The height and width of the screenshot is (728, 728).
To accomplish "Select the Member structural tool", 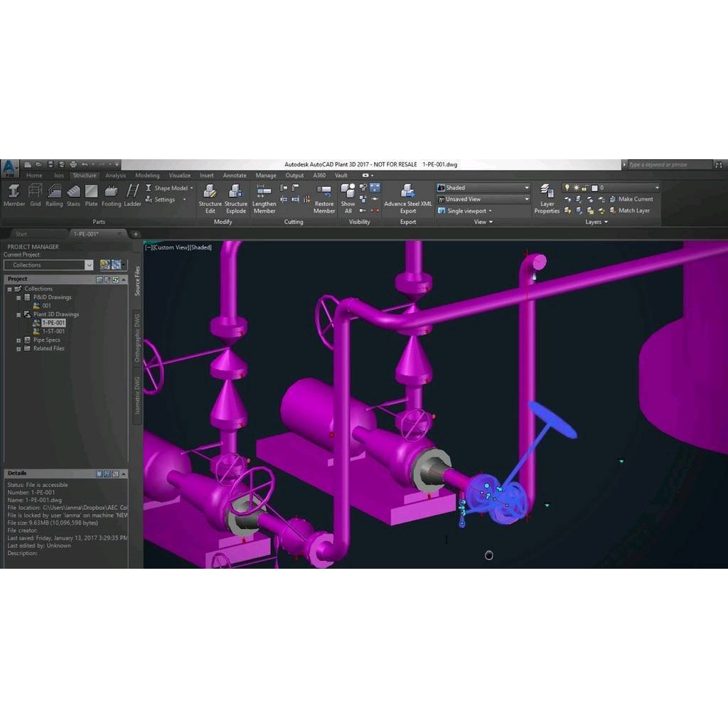I will tap(14, 194).
